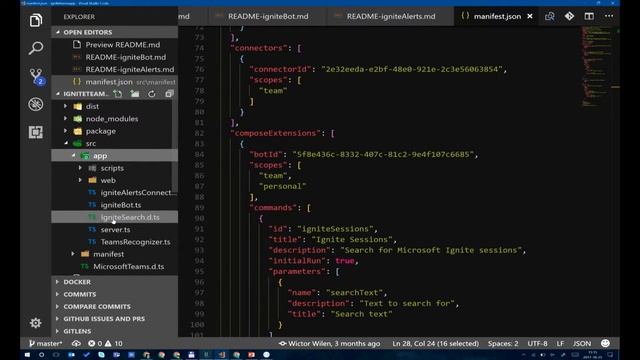Switch to README-igniteAlerts.md tab

click(391, 16)
